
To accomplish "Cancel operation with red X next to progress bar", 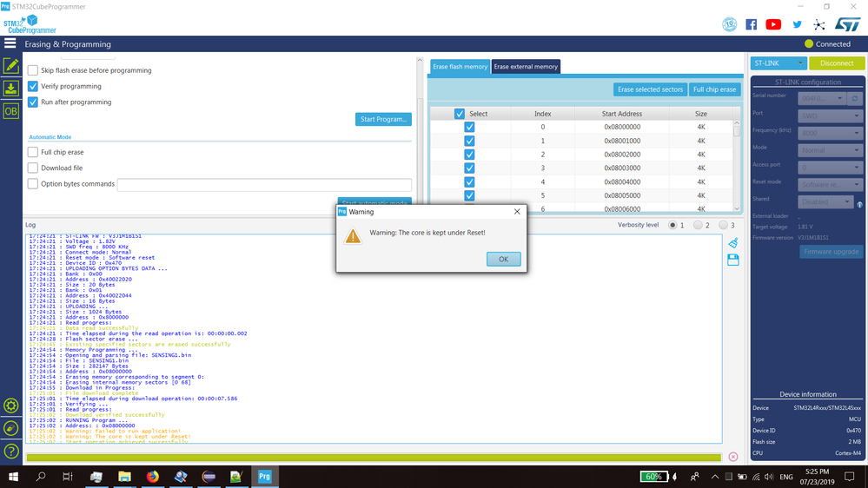I will coord(733,457).
